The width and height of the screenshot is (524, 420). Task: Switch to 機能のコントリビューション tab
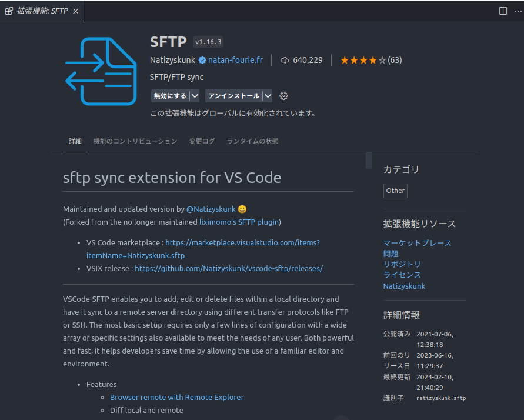pyautogui.click(x=135, y=141)
